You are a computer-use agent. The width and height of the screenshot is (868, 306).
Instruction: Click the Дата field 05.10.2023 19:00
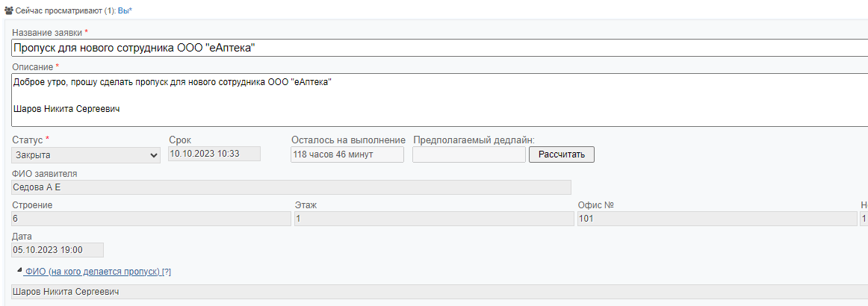point(57,250)
